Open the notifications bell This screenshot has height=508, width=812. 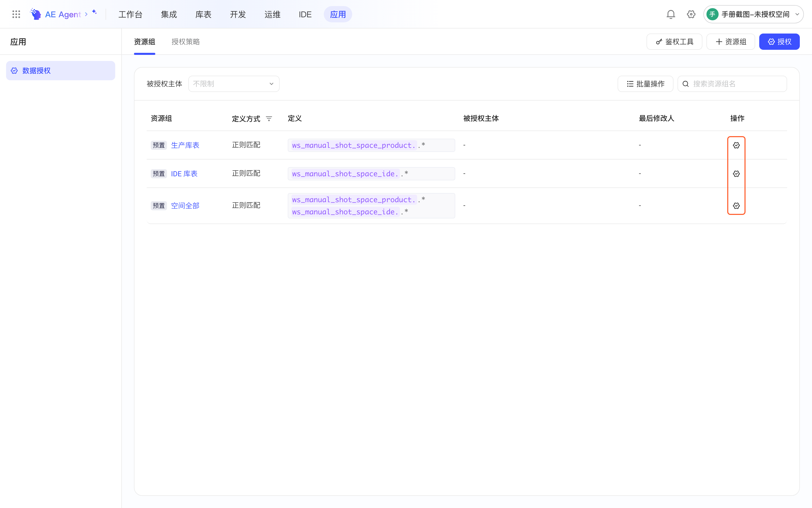click(671, 14)
